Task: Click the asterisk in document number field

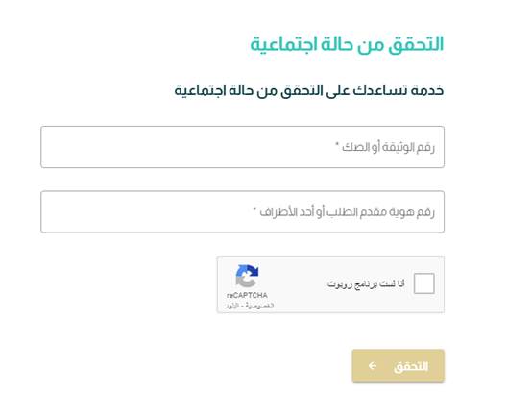Action: point(337,145)
